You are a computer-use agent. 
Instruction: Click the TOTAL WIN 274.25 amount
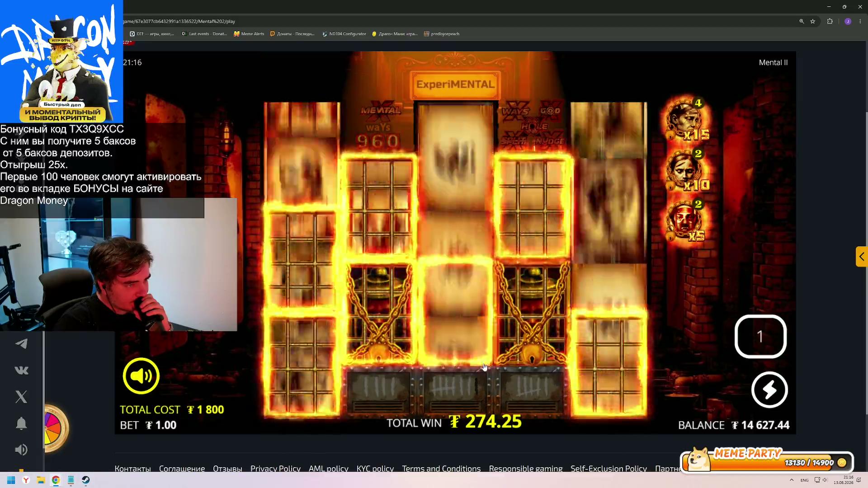click(x=486, y=422)
